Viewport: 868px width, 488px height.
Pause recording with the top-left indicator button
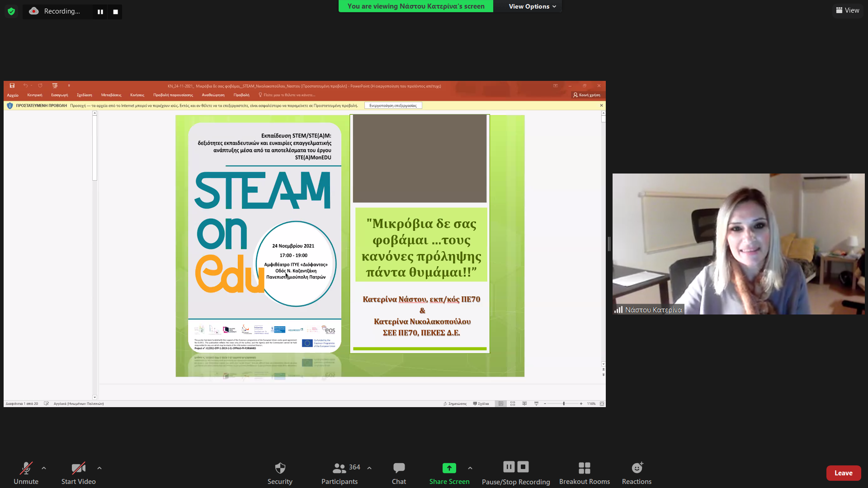click(x=100, y=12)
